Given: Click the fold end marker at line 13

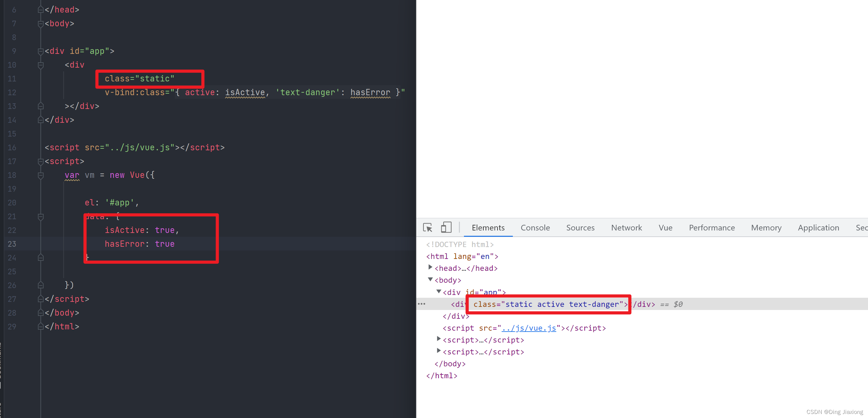Looking at the screenshot, I should 40,106.
